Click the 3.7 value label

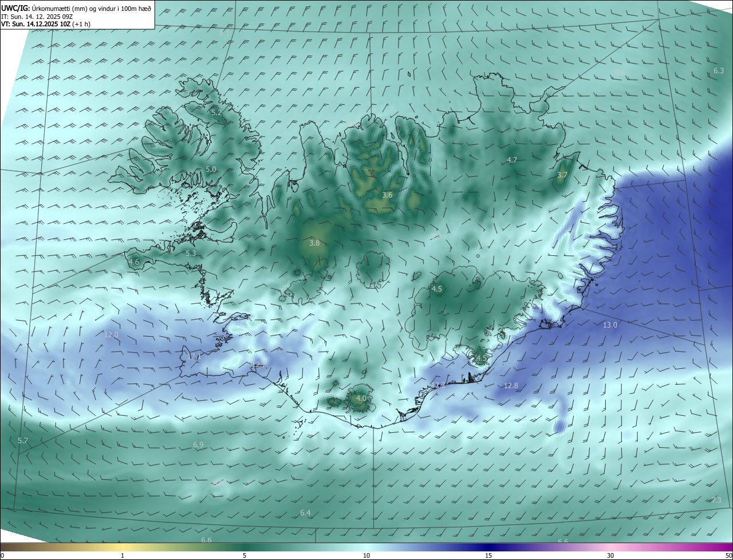pos(562,175)
